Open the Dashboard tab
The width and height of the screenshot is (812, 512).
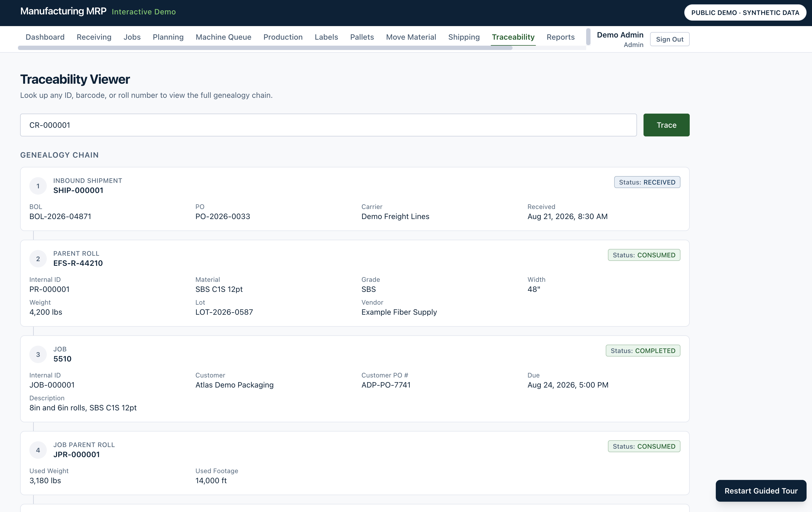45,37
